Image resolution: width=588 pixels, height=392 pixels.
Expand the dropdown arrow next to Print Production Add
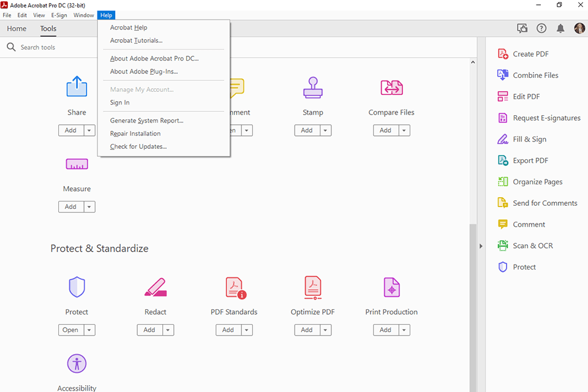point(404,330)
